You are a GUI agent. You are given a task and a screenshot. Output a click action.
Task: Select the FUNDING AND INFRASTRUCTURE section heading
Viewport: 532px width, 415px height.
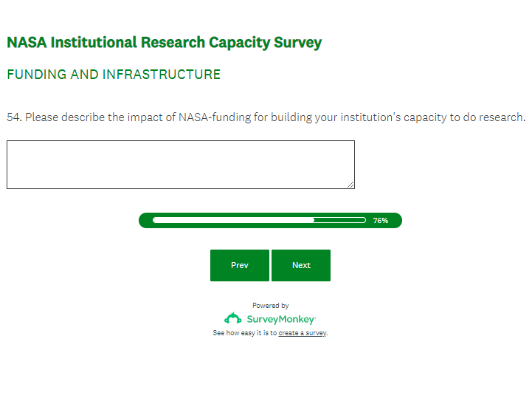114,75
